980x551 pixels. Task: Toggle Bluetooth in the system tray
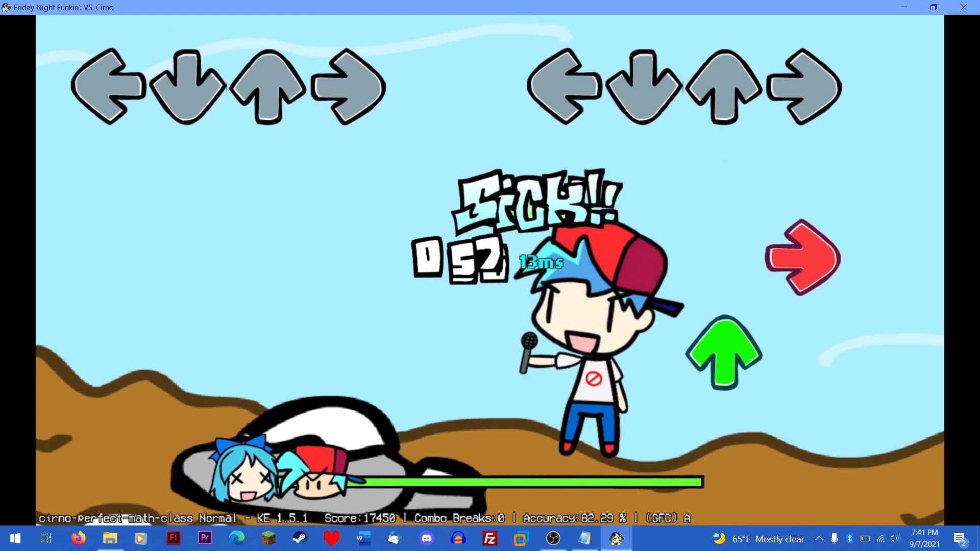point(850,538)
